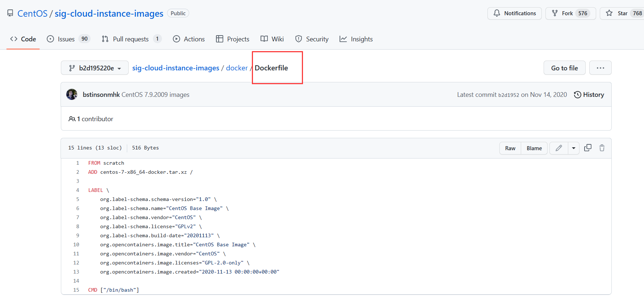Open the CentOS organization link
The image size is (644, 304).
[x=32, y=13]
